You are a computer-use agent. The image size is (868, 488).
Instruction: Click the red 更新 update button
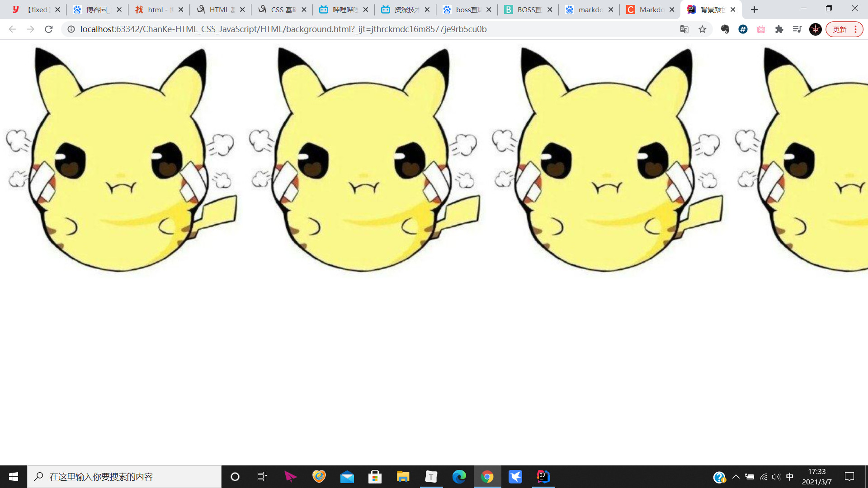pyautogui.click(x=840, y=29)
